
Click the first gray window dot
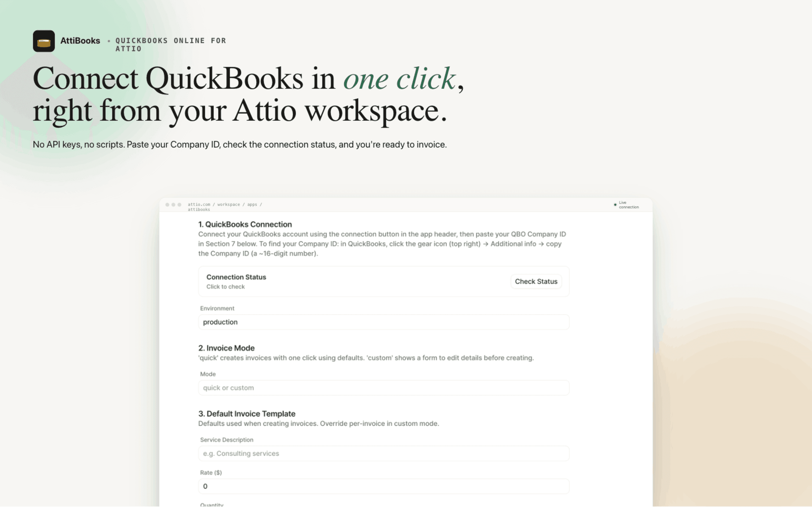[x=167, y=204]
